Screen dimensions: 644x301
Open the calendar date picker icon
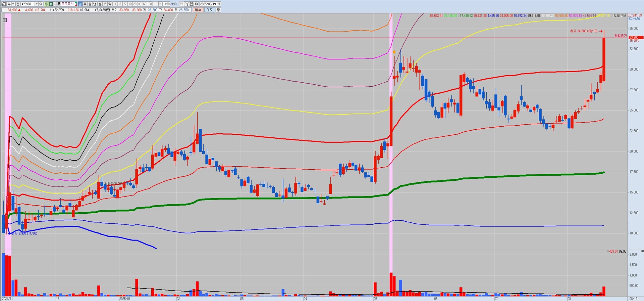tap(219, 4)
